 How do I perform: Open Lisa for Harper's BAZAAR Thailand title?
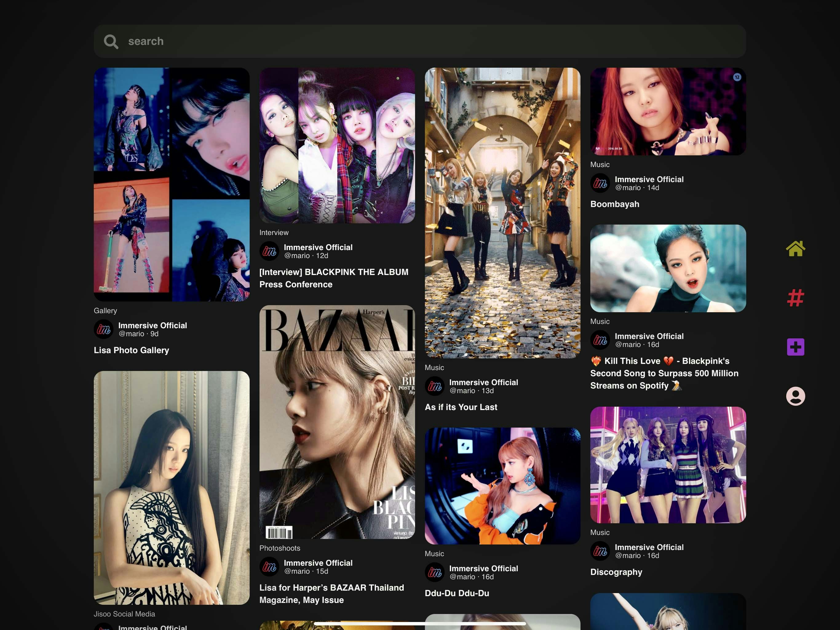pyautogui.click(x=331, y=593)
